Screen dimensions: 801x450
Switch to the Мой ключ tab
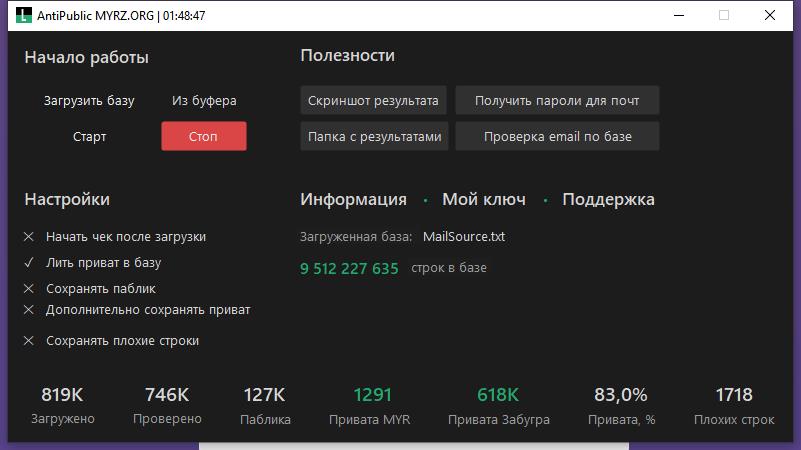(484, 199)
